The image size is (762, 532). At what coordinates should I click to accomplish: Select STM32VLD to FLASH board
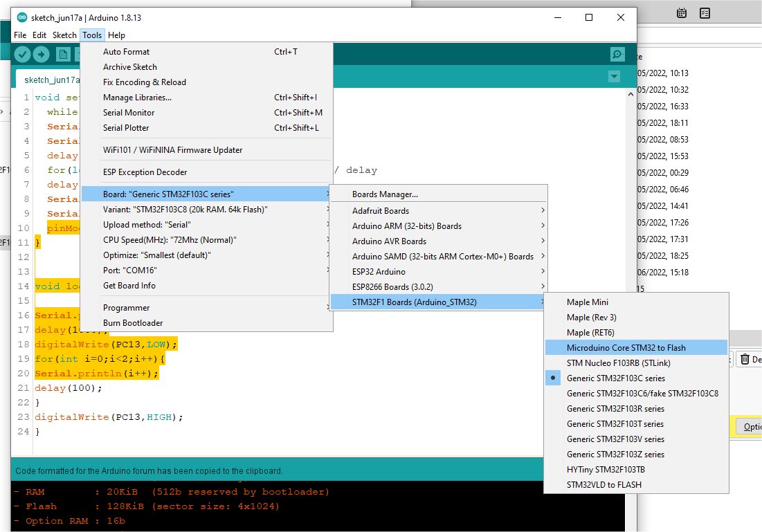coord(636,485)
